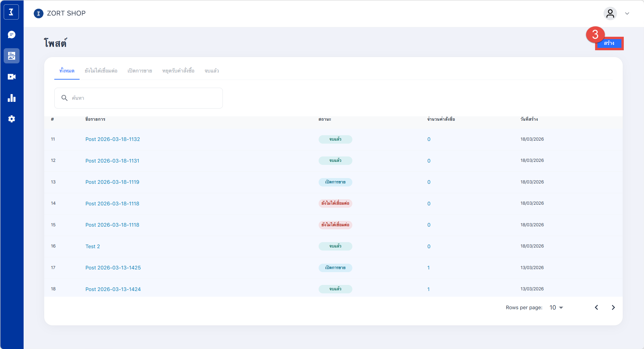Image resolution: width=644 pixels, height=349 pixels.
Task: Switch to the เปิดการขาย tab
Action: click(x=140, y=71)
